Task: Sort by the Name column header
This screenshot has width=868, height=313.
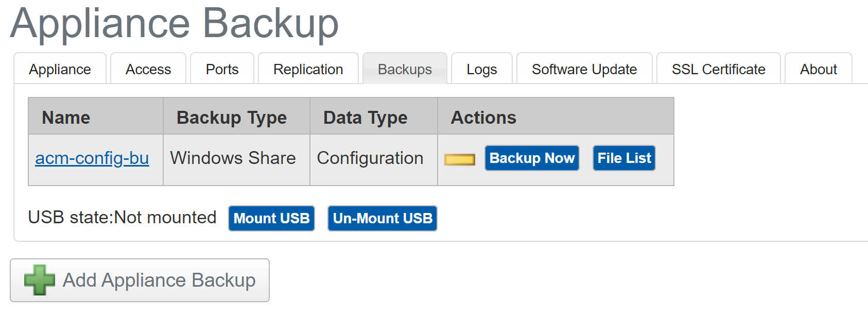Action: pos(65,117)
